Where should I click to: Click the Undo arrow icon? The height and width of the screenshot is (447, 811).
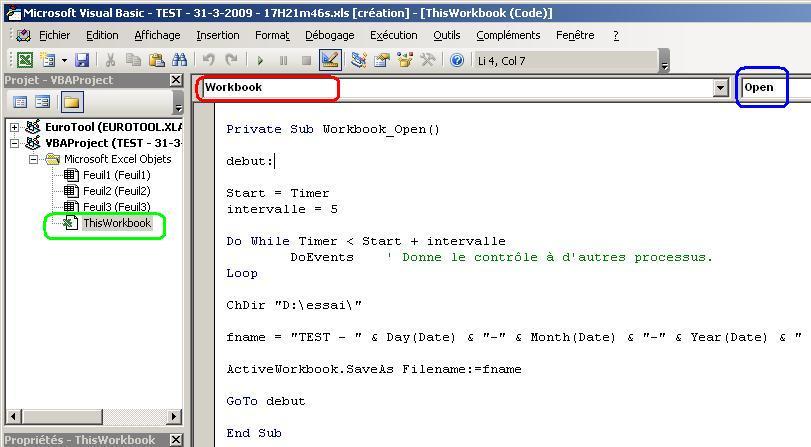point(208,60)
